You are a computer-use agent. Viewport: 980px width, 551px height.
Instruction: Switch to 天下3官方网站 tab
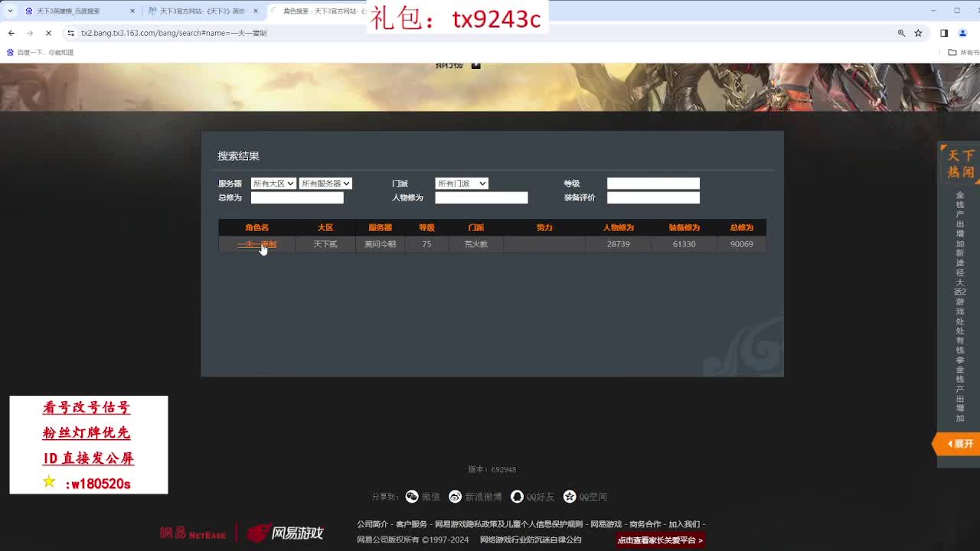pos(201,11)
